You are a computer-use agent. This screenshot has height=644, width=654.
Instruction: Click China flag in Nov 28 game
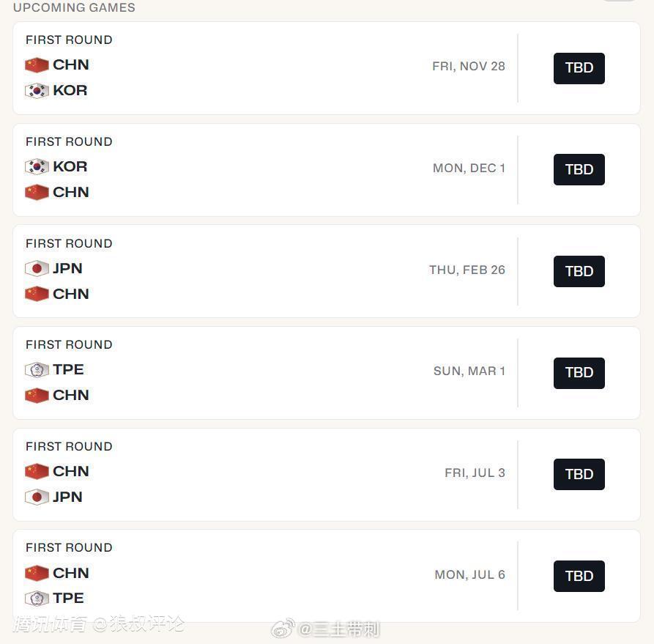(37, 65)
